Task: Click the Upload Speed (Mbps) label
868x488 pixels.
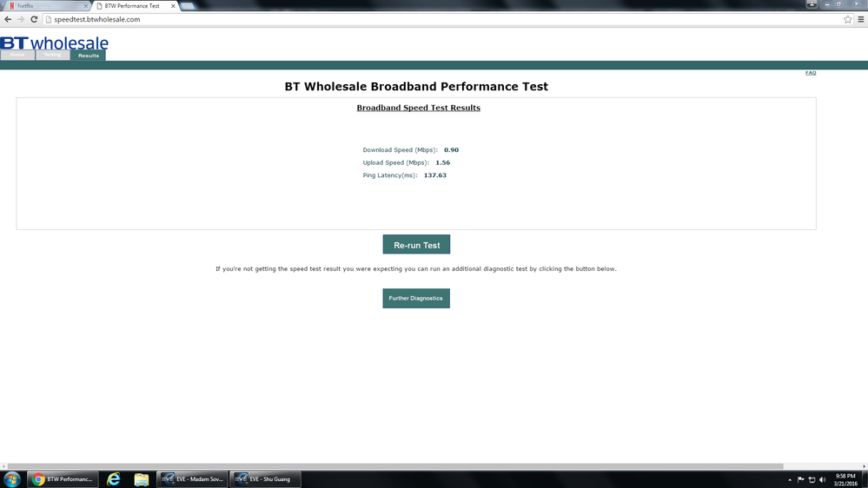Action: point(396,162)
